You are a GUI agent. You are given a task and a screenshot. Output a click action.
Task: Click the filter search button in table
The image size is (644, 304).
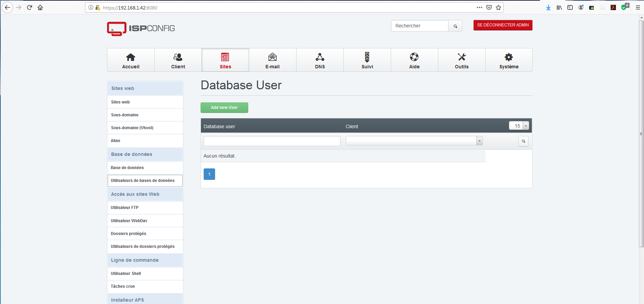click(523, 141)
